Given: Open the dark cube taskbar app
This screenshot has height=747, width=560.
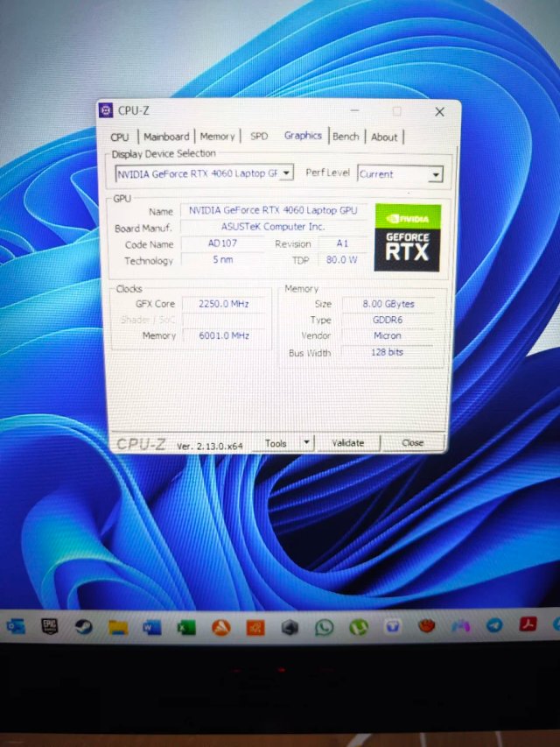Looking at the screenshot, I should click(290, 628).
